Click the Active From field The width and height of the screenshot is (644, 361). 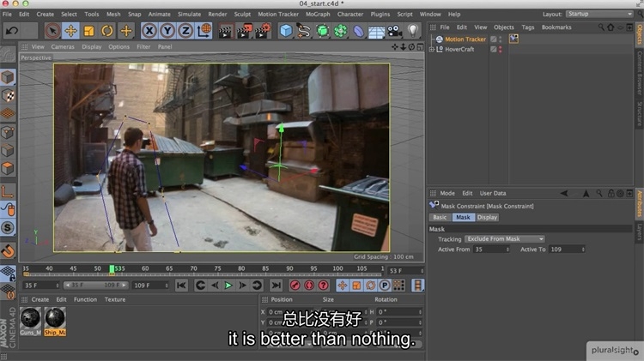pos(492,250)
